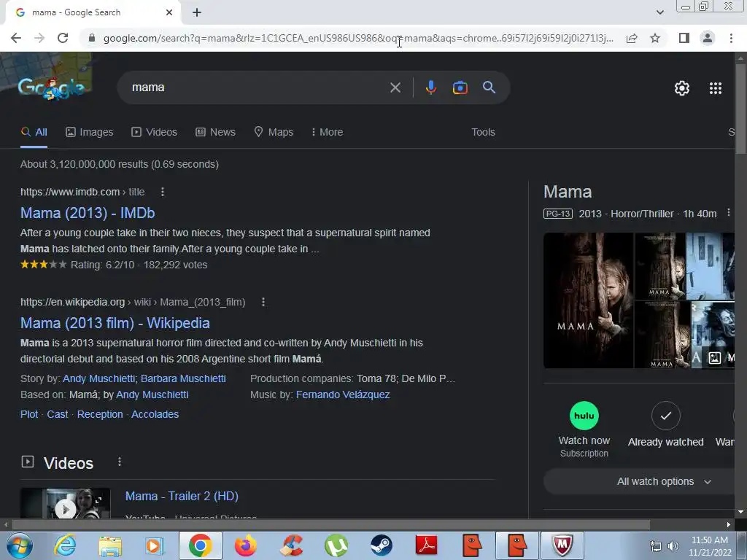The width and height of the screenshot is (747, 560).
Task: Open the Mama knowledge panel options menu
Action: (729, 213)
